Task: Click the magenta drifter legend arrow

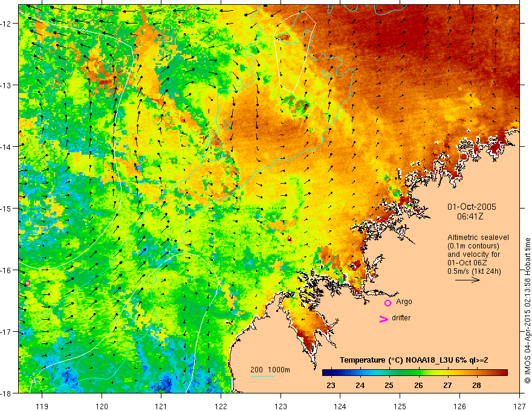Action: 384,319
